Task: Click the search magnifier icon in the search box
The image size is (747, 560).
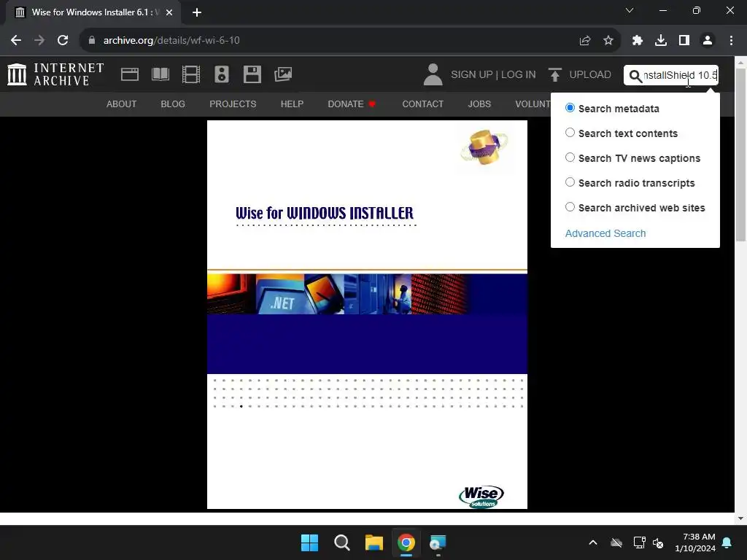Action: coord(635,76)
